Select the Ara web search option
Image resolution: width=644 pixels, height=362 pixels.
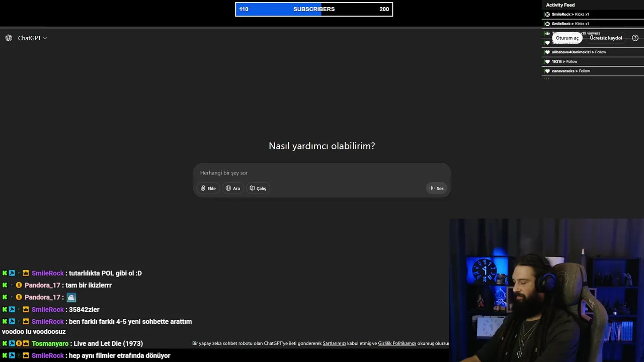click(232, 189)
